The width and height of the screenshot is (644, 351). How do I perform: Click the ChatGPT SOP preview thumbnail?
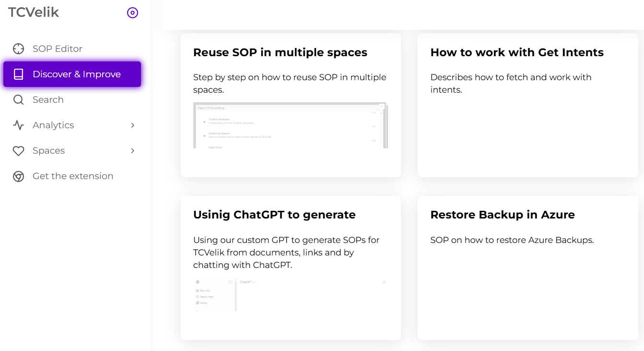(290, 294)
